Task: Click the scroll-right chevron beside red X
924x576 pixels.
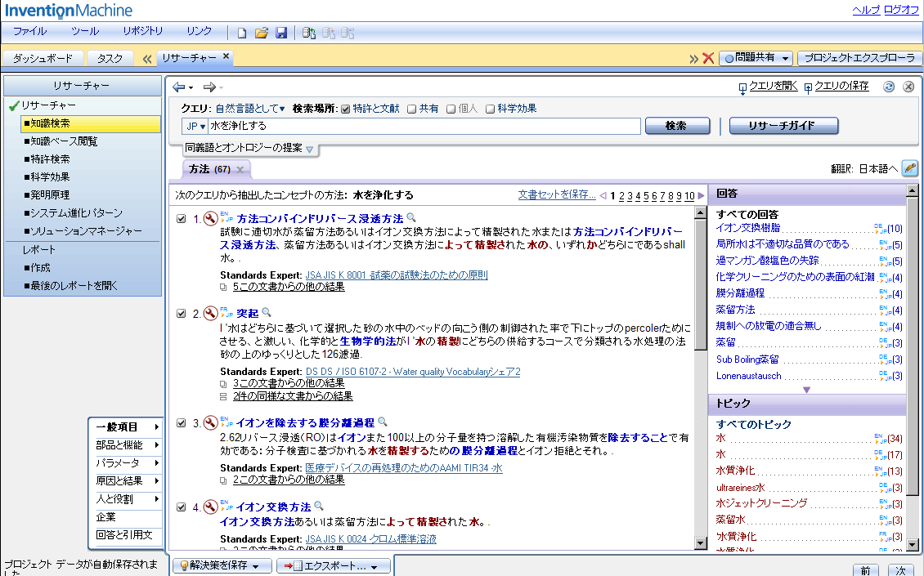Action: coord(693,59)
